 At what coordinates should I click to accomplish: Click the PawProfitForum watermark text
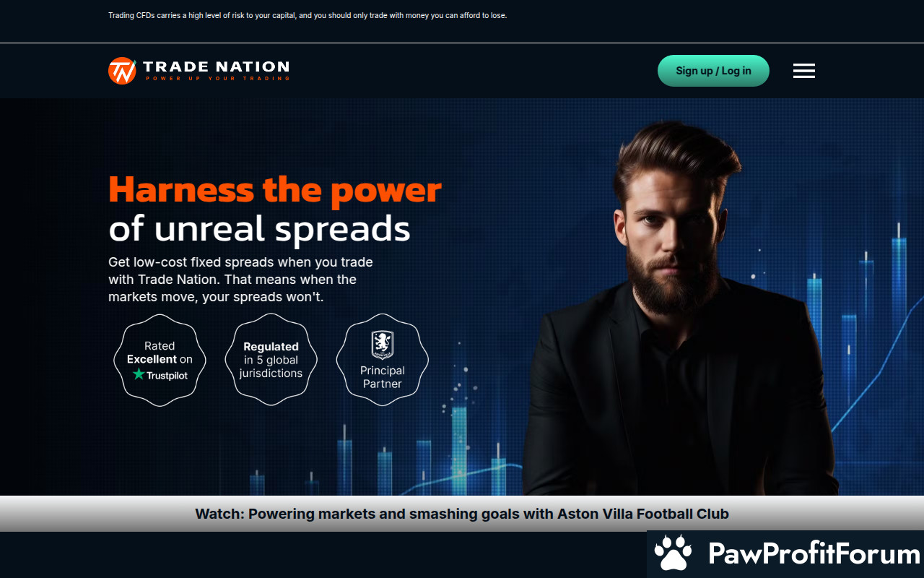tap(814, 554)
